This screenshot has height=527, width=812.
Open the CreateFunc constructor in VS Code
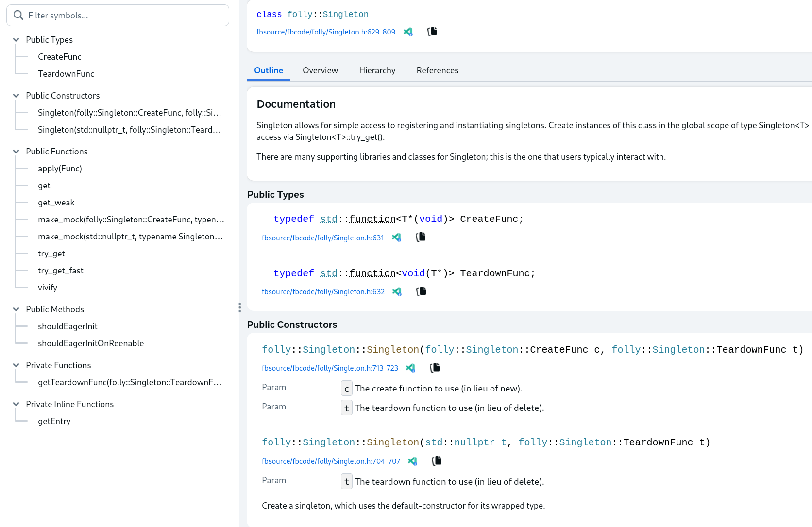(410, 368)
